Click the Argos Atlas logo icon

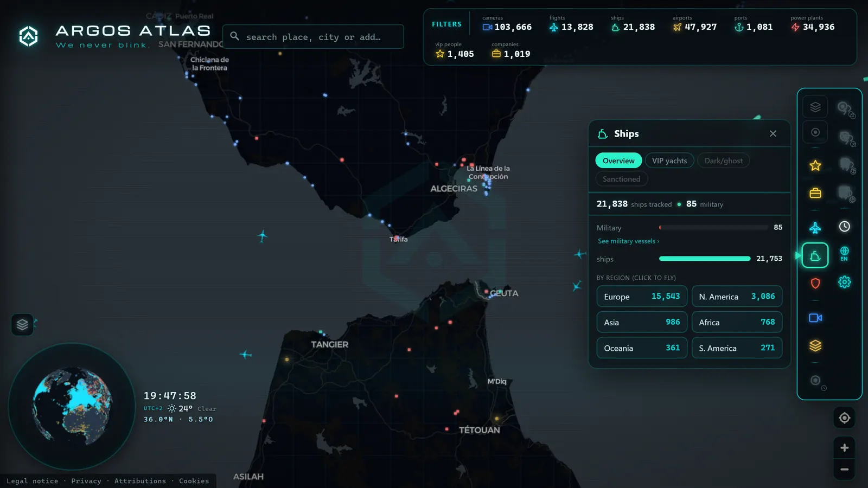[x=29, y=36]
